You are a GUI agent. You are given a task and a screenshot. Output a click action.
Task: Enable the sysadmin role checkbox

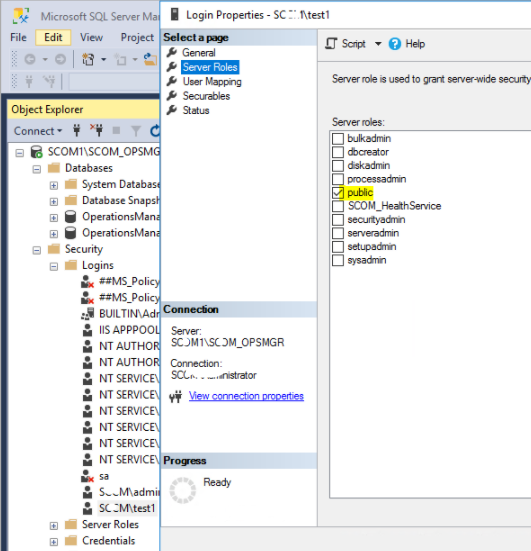point(338,260)
